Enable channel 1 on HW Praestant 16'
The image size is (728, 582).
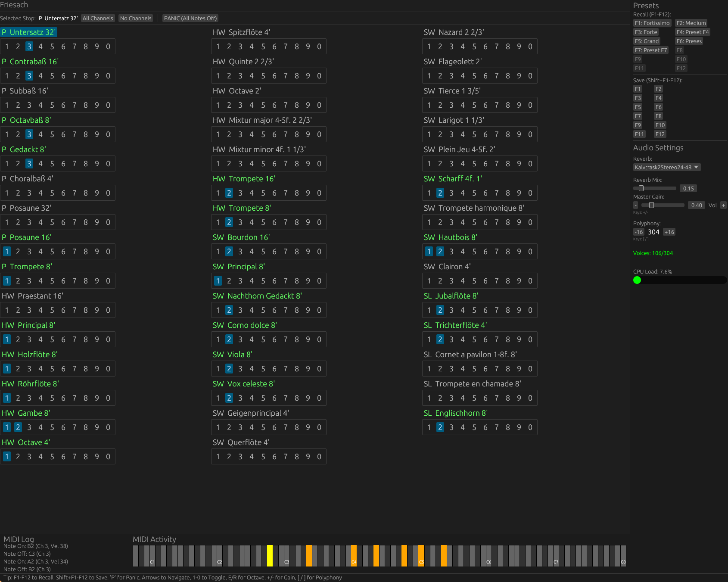point(7,310)
